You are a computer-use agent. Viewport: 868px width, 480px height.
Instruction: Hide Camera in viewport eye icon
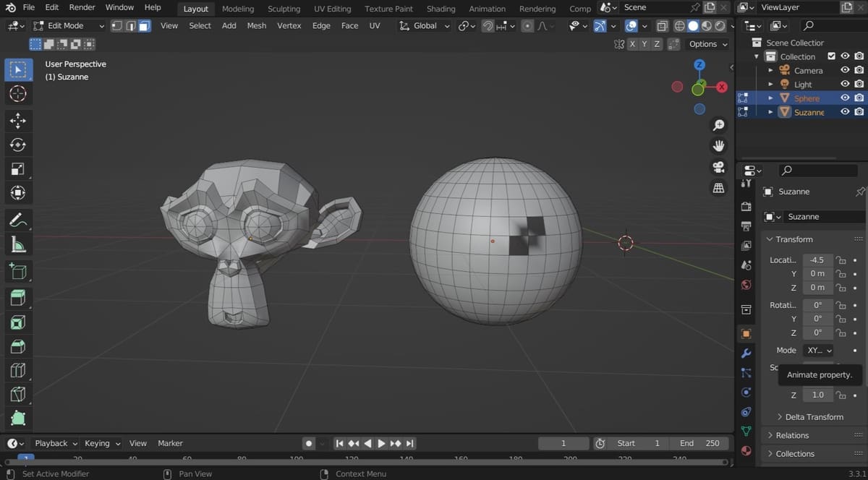[x=844, y=70]
